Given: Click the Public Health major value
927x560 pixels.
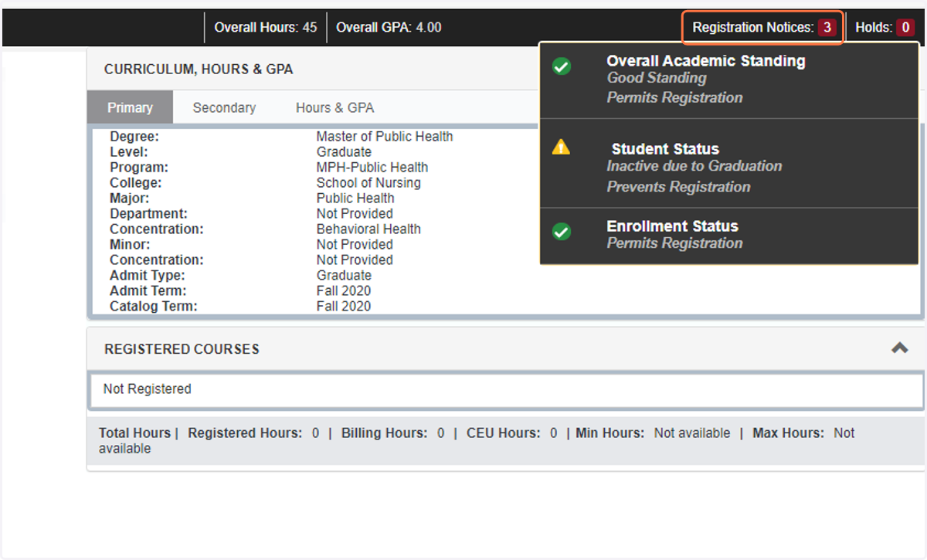Looking at the screenshot, I should point(355,199).
